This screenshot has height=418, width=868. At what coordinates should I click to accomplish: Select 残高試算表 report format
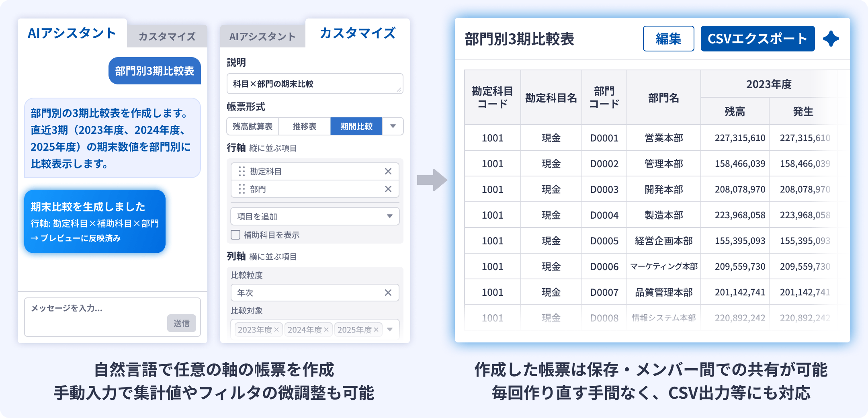[x=252, y=127]
